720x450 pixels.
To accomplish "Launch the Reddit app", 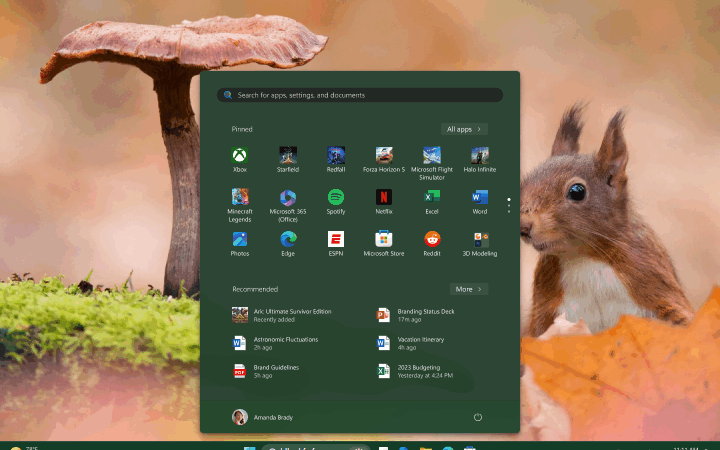I will click(432, 243).
